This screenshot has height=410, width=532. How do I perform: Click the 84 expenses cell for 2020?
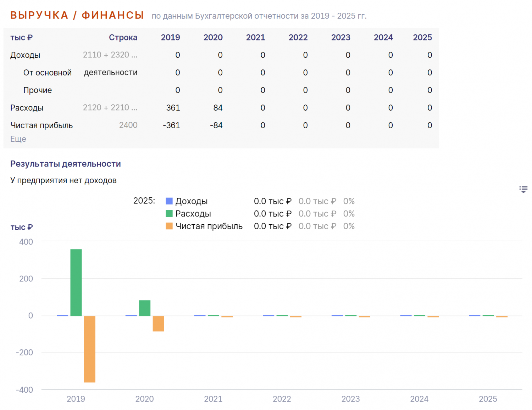pyautogui.click(x=218, y=108)
